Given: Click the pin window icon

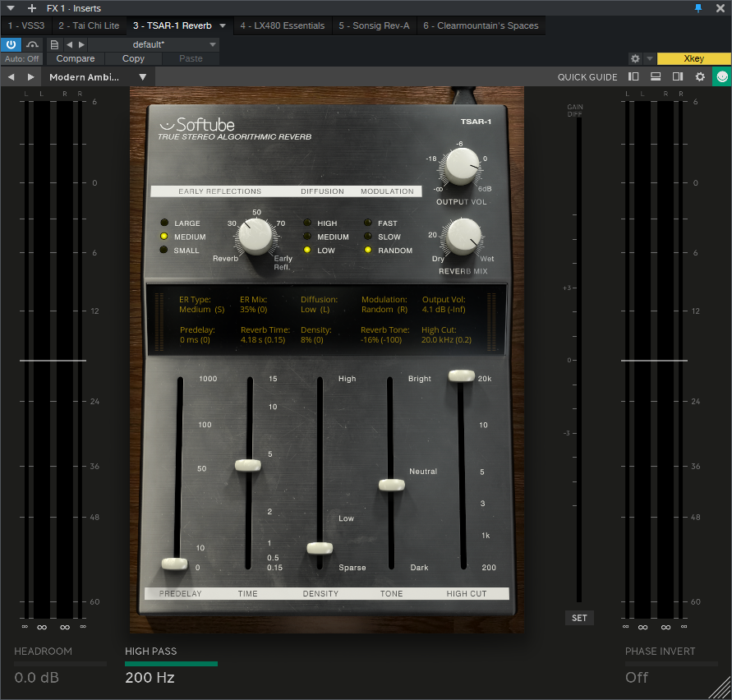Looking at the screenshot, I should (x=698, y=8).
